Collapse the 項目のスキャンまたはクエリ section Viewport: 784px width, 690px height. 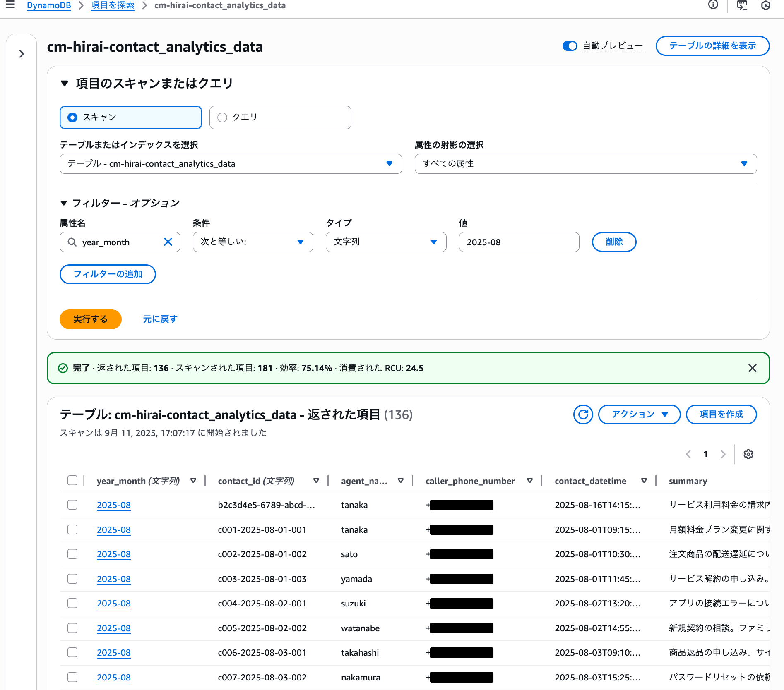tap(65, 84)
